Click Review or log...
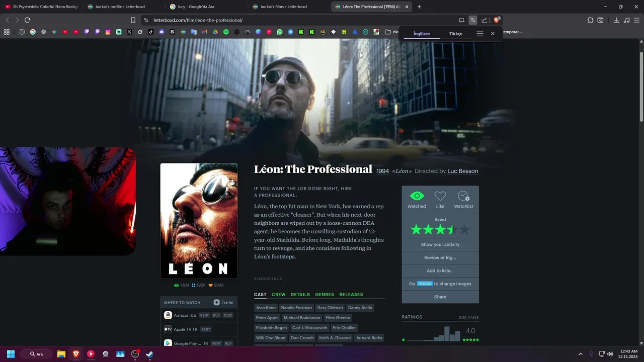The height and width of the screenshot is (362, 644). click(440, 257)
